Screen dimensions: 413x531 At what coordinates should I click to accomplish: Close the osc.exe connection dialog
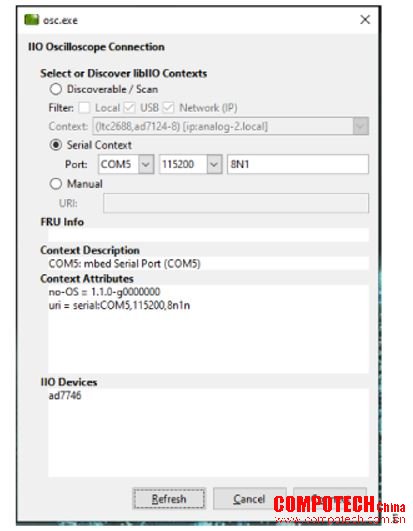click(365, 20)
